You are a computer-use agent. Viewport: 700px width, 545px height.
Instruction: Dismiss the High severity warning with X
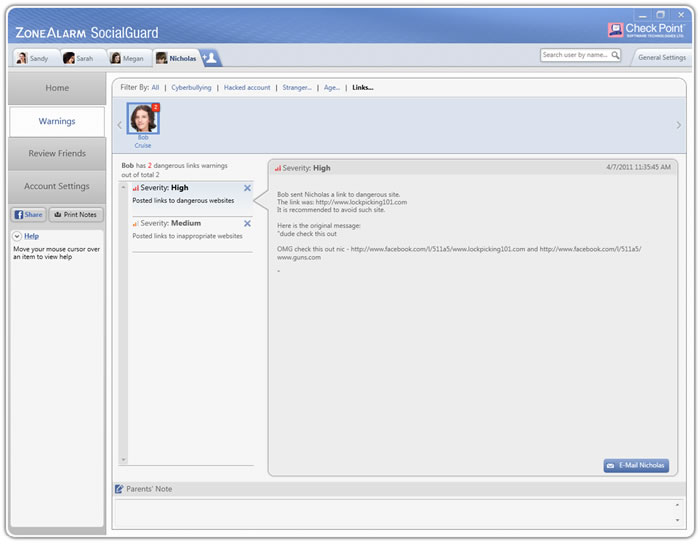click(247, 188)
